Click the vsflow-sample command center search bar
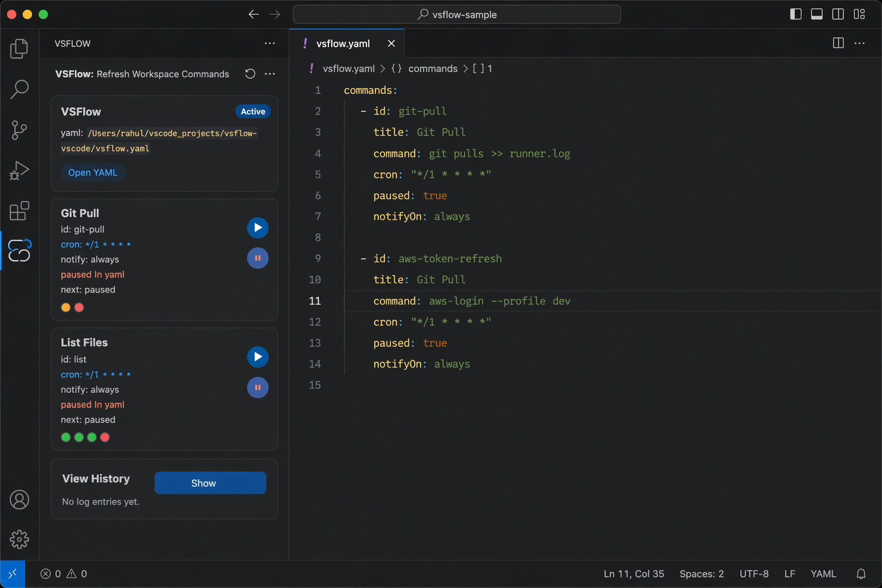882x588 pixels. (x=457, y=14)
